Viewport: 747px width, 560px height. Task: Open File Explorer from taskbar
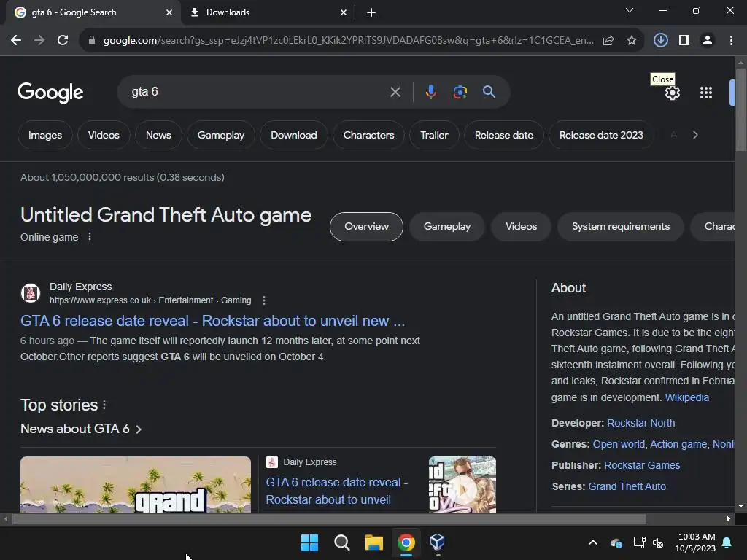[374, 542]
